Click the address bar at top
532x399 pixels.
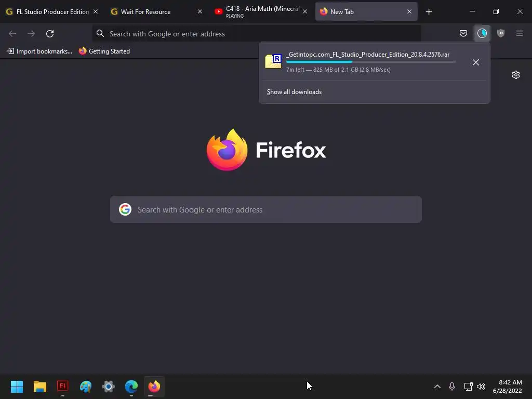[x=257, y=34]
